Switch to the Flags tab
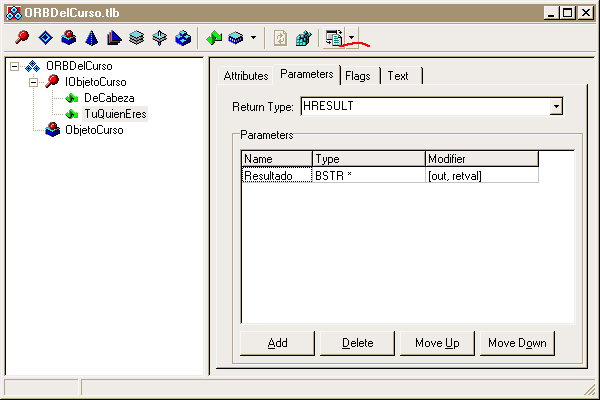Image resolution: width=600 pixels, height=400 pixels. point(358,76)
